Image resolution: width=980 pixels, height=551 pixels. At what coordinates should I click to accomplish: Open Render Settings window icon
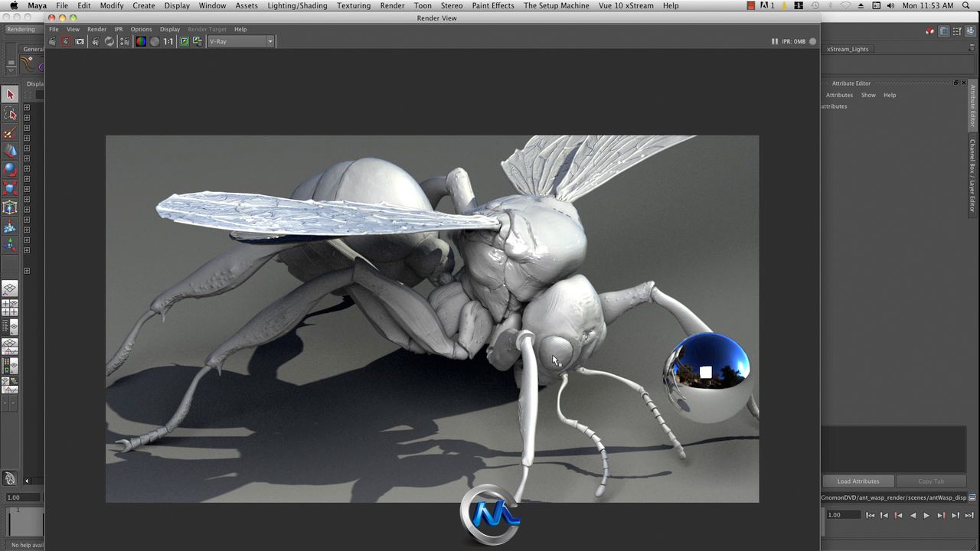125,41
